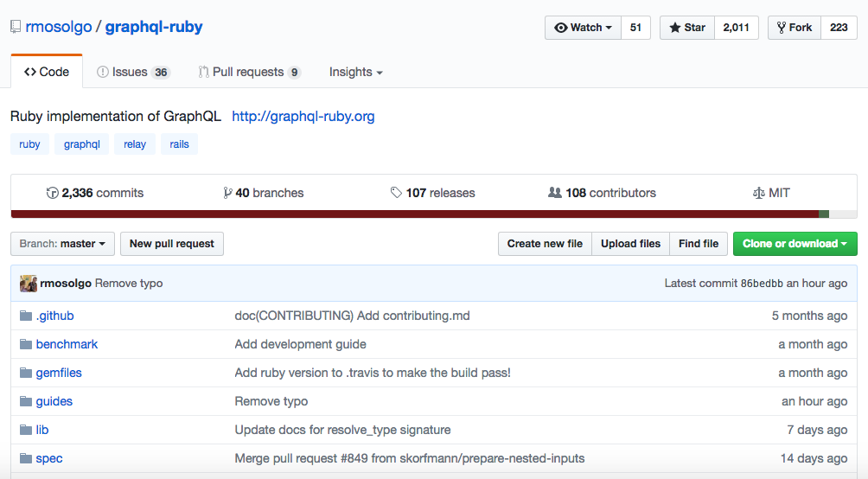868x479 pixels.
Task: Open commit 'Update docs for resolve_type signature'
Action: (x=342, y=430)
